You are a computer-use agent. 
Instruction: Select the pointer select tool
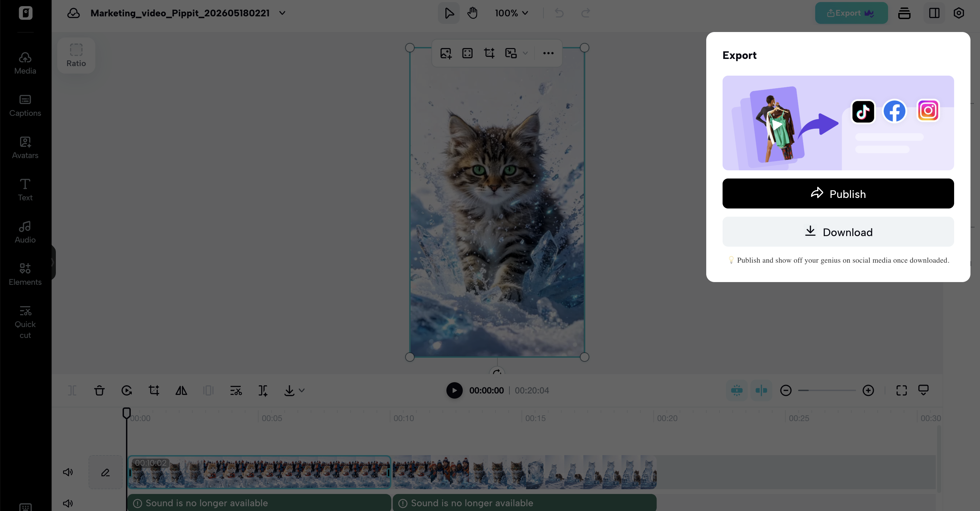pyautogui.click(x=449, y=13)
